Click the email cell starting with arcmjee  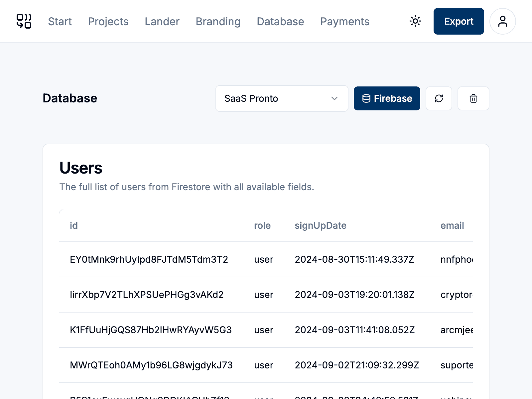pyautogui.click(x=457, y=330)
